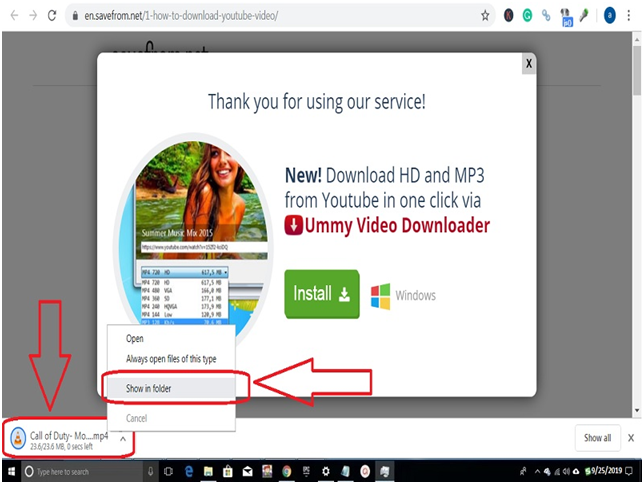
Task: Click the VLC cone file icon
Action: [x=18, y=438]
